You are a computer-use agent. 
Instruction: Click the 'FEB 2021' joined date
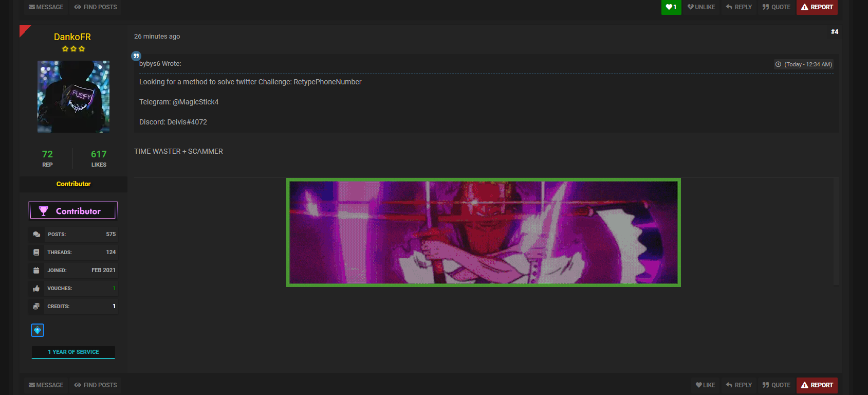(104, 270)
